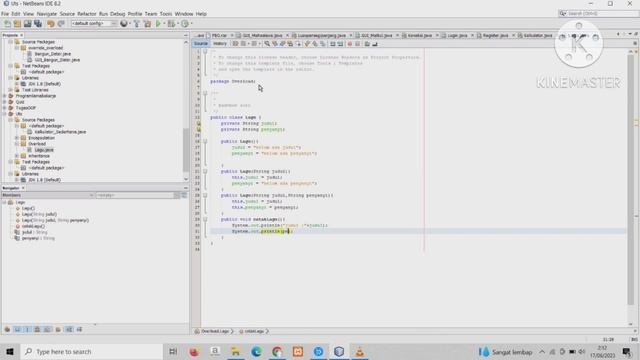Collapse the Overload package node

click(x=17, y=144)
